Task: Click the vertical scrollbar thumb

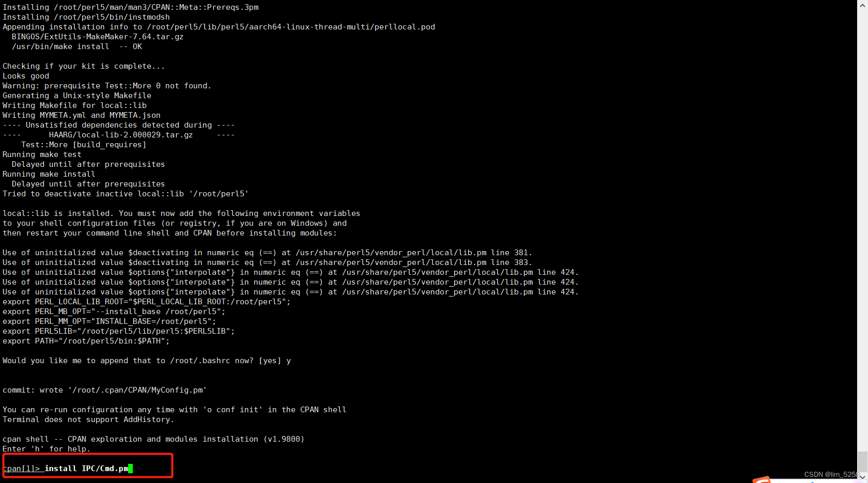Action: click(x=862, y=461)
